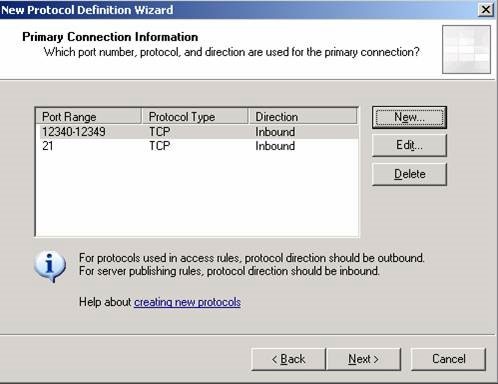The image size is (498, 384).
Task: Select the port 21 TCP row
Action: [x=197, y=146]
